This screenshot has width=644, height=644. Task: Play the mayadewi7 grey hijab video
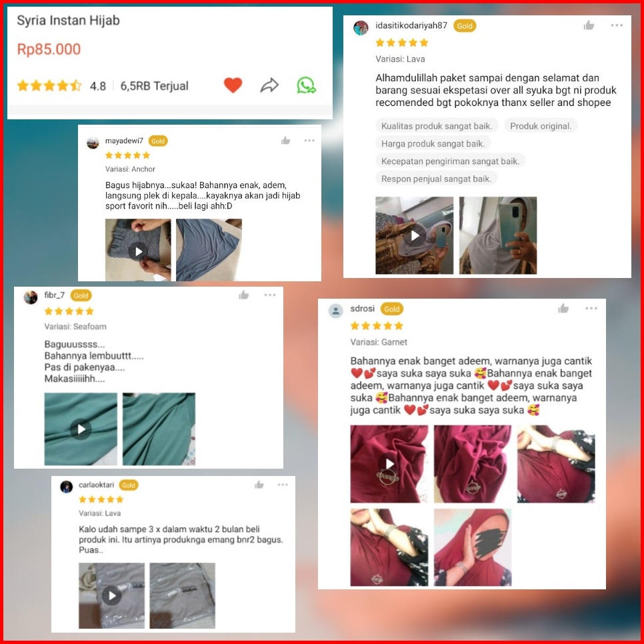138,251
